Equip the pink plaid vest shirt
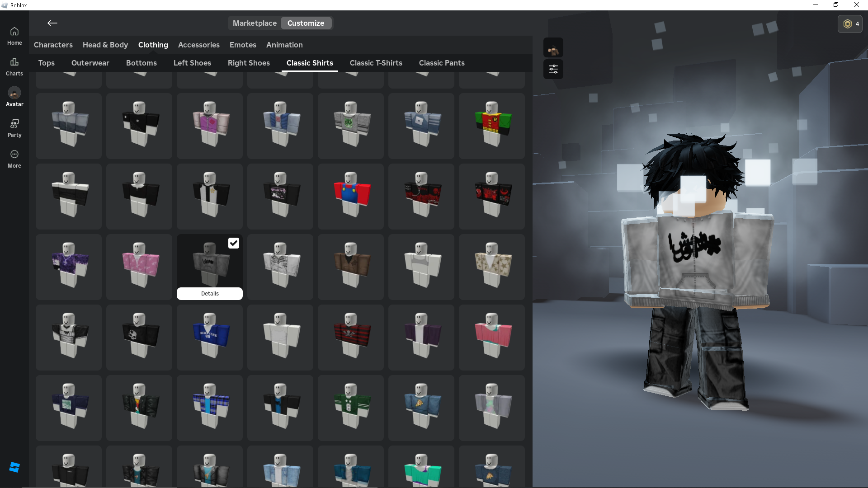The height and width of the screenshot is (488, 868). [210, 126]
